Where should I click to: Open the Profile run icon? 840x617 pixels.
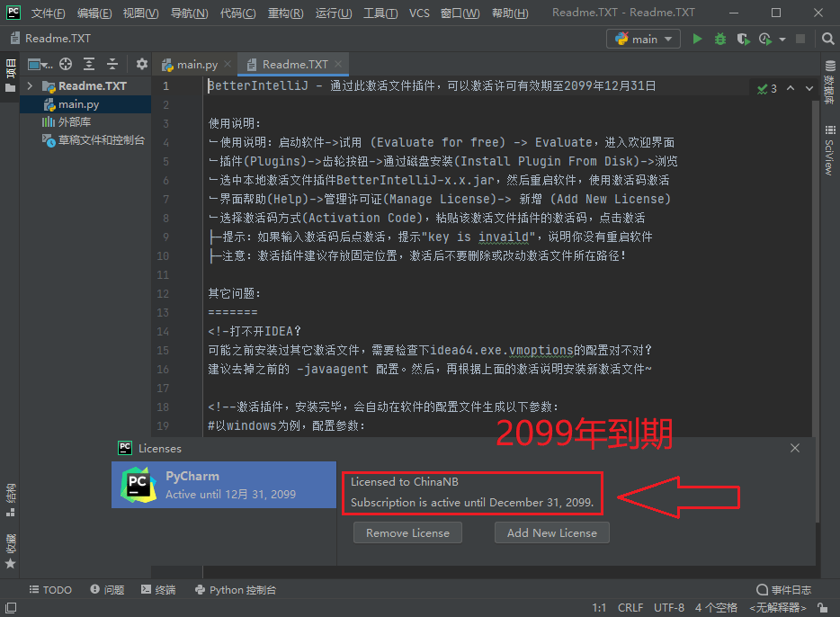coord(765,39)
